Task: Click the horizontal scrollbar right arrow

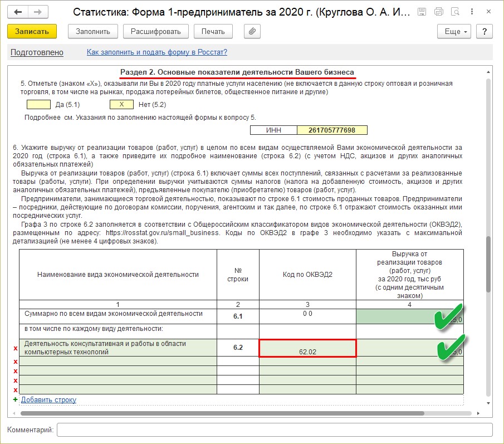Action: (478, 413)
